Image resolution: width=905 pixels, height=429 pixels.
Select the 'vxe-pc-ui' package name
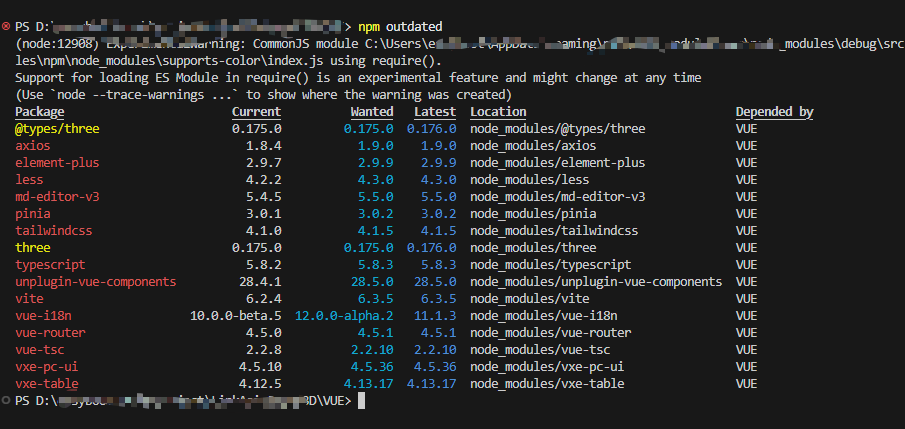click(47, 367)
